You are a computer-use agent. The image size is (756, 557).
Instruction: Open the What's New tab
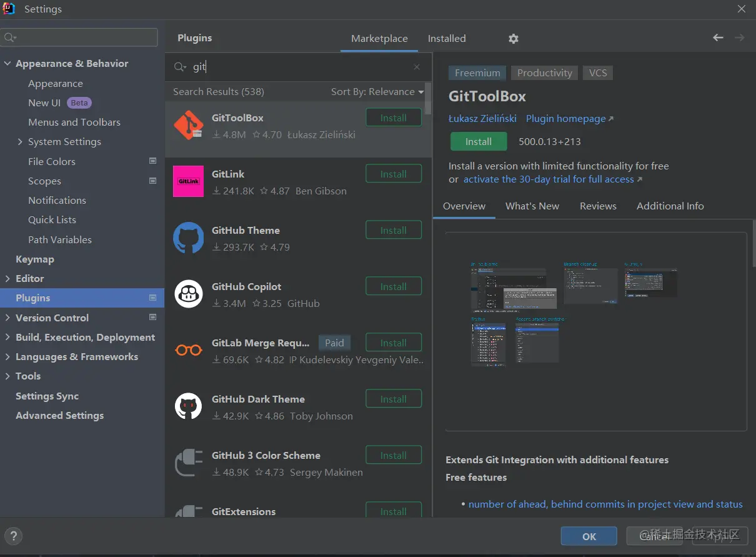532,206
